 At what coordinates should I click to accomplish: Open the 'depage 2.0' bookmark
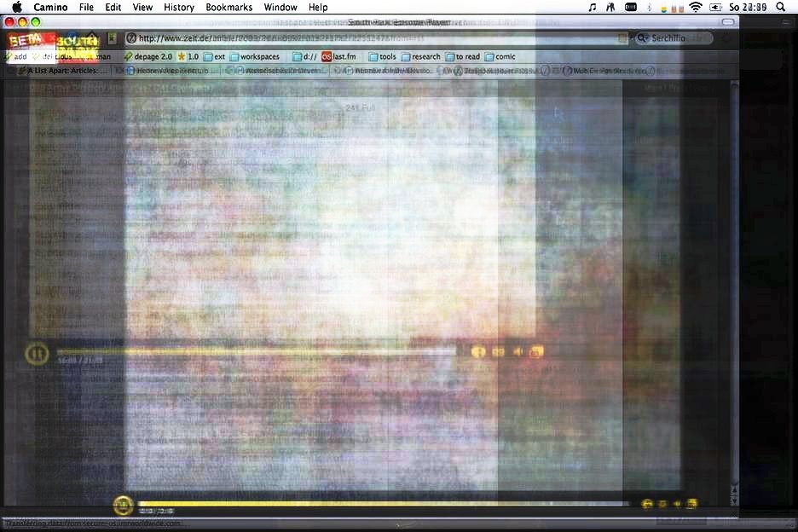[148, 56]
